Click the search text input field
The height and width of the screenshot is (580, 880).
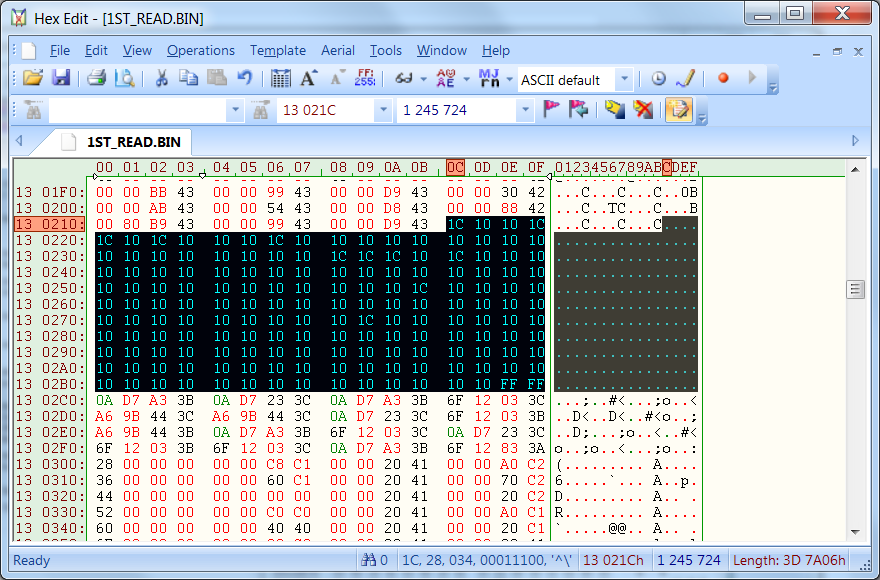click(138, 110)
